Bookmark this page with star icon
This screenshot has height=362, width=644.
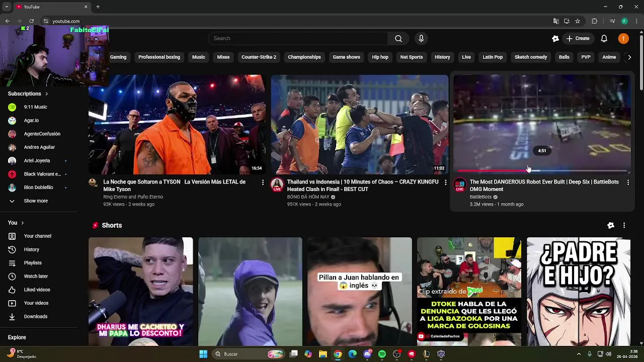pyautogui.click(x=578, y=21)
